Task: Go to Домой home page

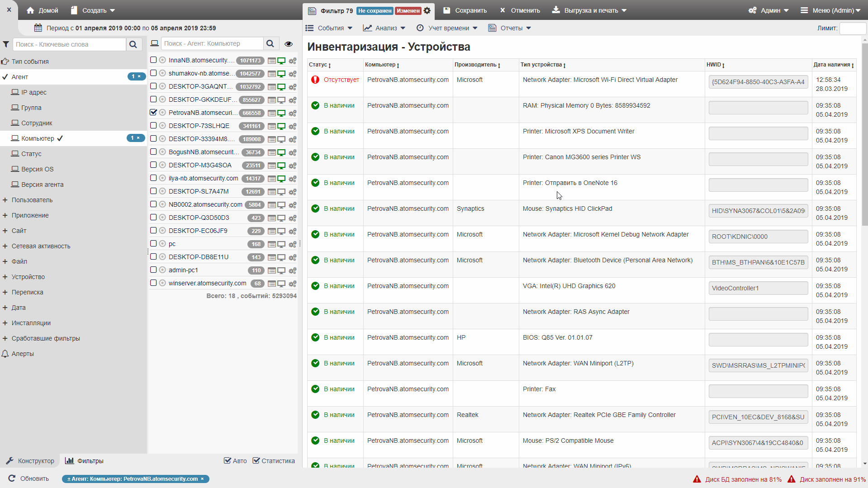Action: [42, 10]
